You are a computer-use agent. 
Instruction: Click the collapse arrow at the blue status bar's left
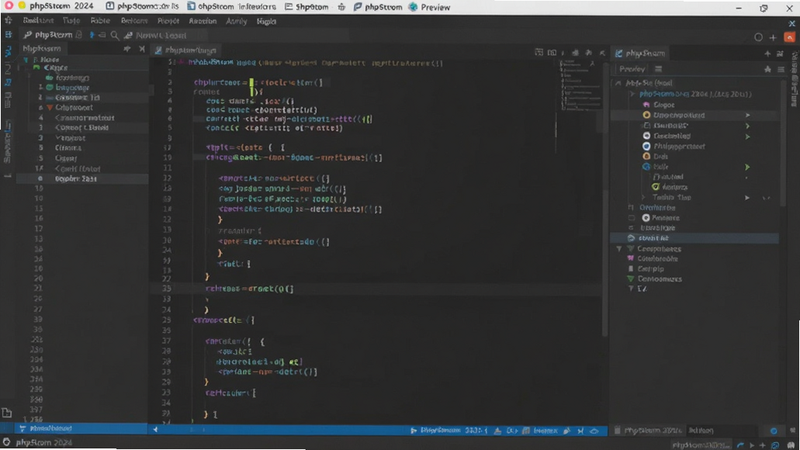[x=156, y=430]
